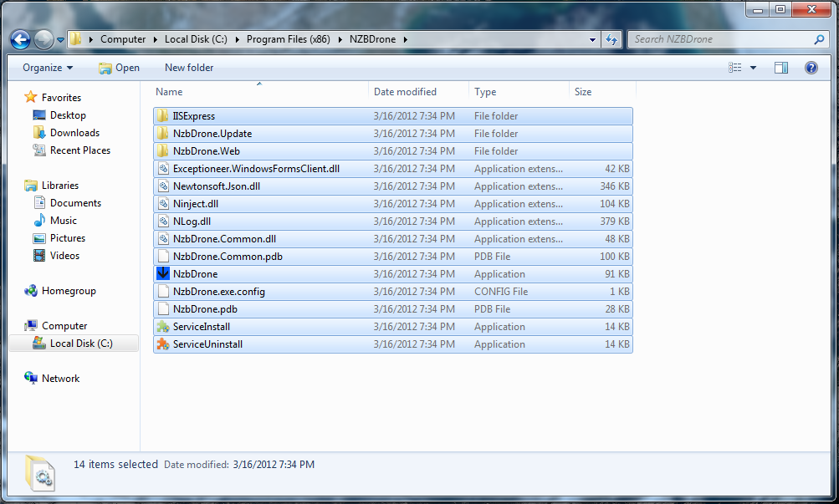Open the Organize menu

(48, 68)
